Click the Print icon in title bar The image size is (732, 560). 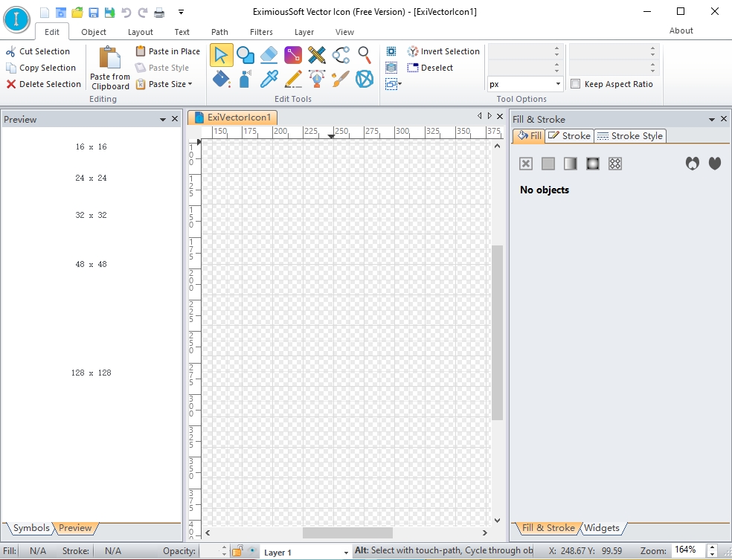point(158,13)
